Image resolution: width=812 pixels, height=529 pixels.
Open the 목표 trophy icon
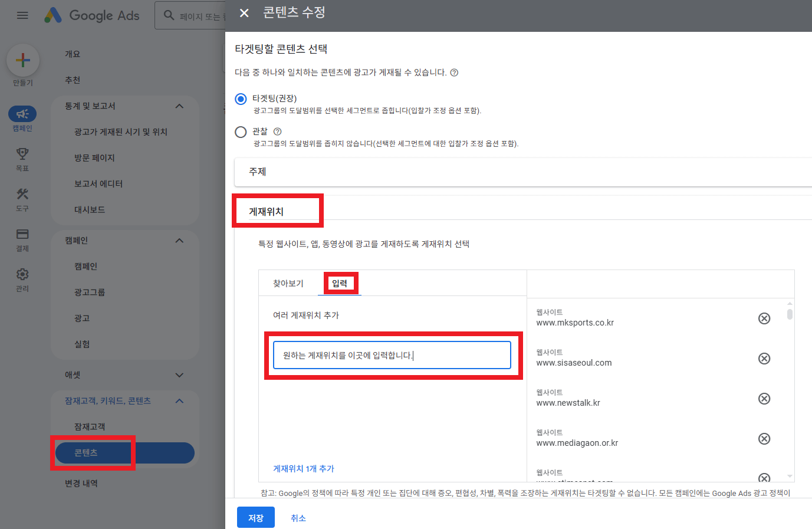(x=22, y=155)
